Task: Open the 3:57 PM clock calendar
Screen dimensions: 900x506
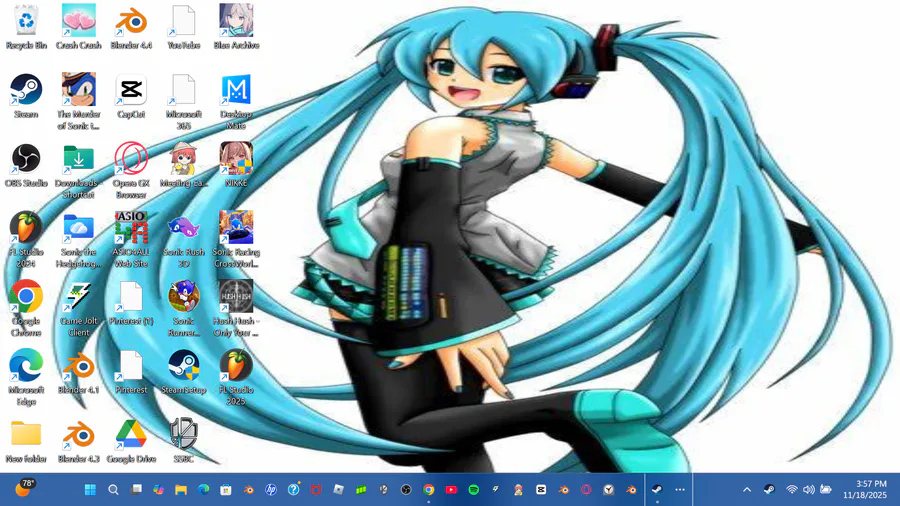Action: (865, 489)
